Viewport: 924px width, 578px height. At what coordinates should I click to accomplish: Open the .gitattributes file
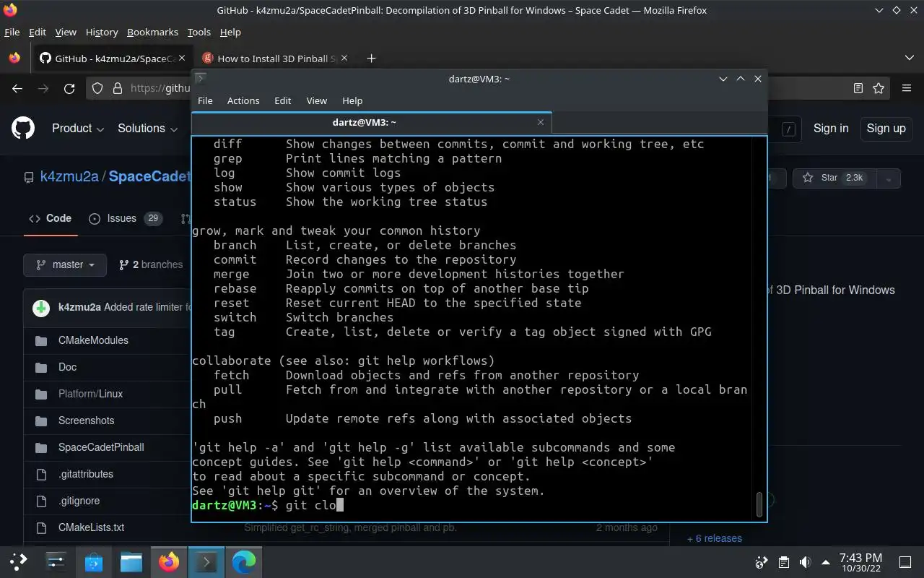click(85, 474)
